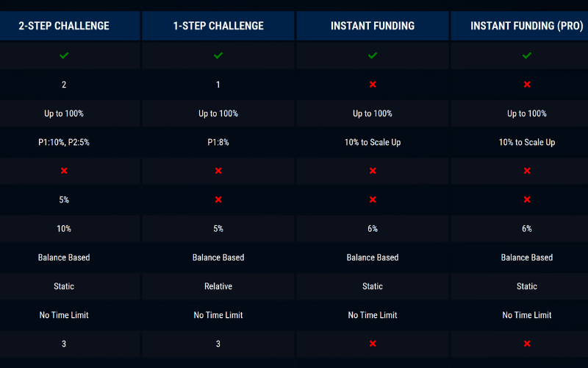Viewport: 588px width, 368px height.
Task: Select the 2-Step Challenge column header
Action: point(64,26)
